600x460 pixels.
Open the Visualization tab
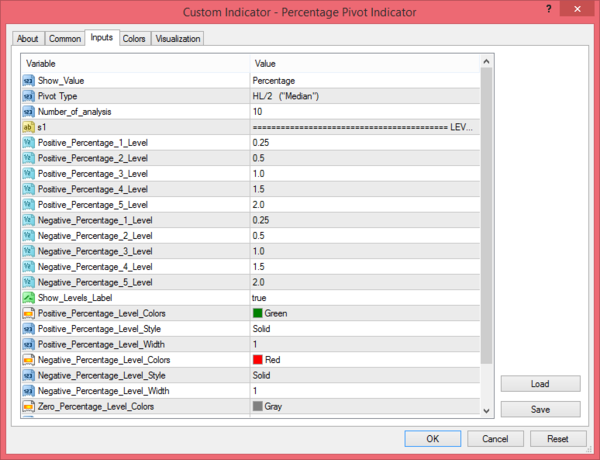tap(178, 39)
